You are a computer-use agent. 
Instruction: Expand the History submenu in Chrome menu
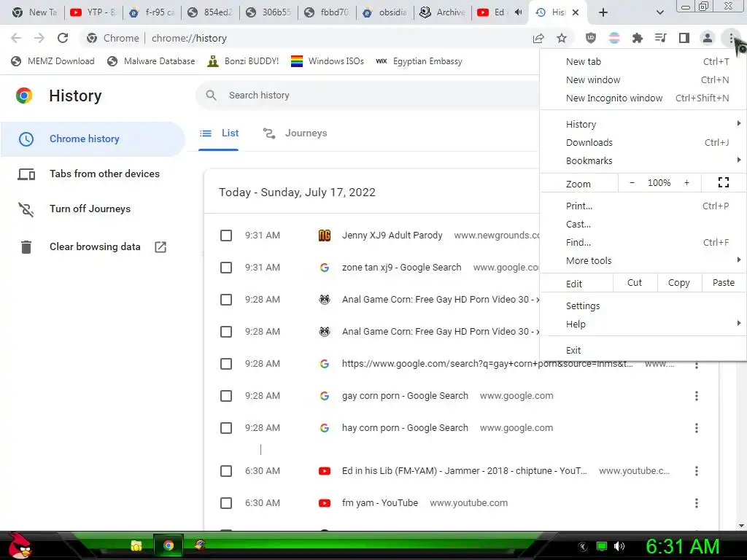click(643, 124)
